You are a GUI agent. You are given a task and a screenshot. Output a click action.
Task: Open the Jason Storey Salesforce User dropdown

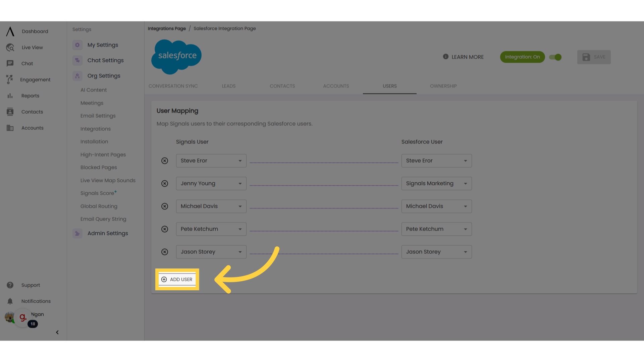(x=437, y=252)
